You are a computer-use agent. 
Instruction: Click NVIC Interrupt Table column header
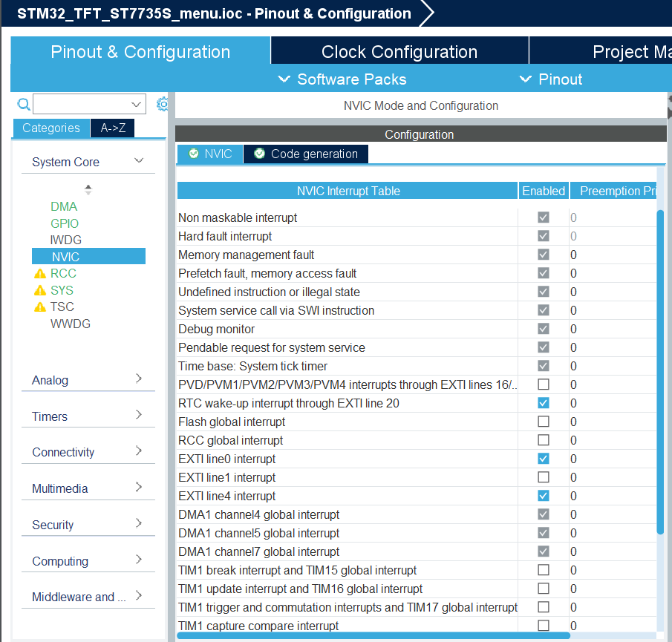(348, 191)
